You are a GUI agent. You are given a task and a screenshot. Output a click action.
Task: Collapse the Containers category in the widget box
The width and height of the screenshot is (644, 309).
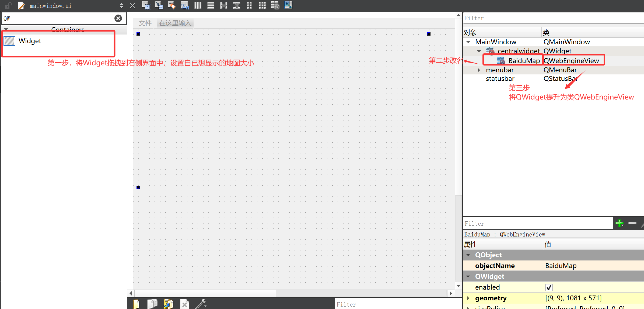pyautogui.click(x=6, y=29)
